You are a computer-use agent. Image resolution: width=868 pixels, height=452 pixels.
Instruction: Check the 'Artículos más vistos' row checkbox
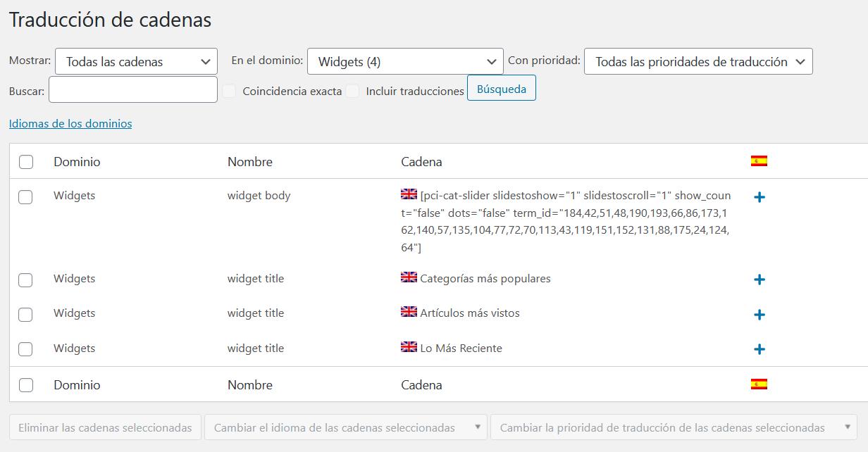(25, 314)
